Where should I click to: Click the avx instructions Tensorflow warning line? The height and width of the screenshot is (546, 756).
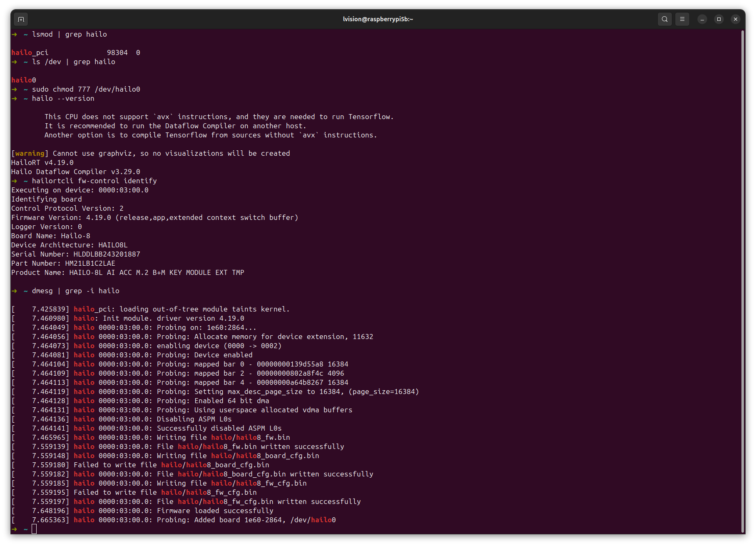[219, 117]
